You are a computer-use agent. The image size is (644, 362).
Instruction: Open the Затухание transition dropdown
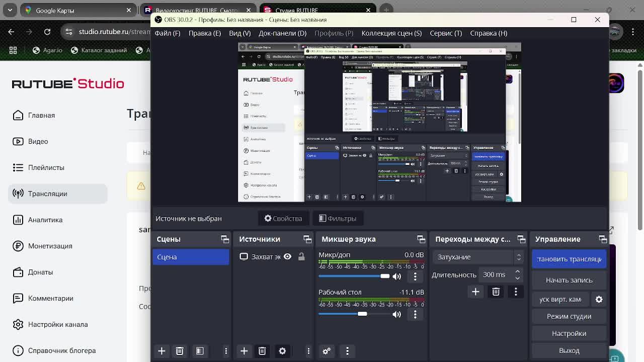point(478,257)
